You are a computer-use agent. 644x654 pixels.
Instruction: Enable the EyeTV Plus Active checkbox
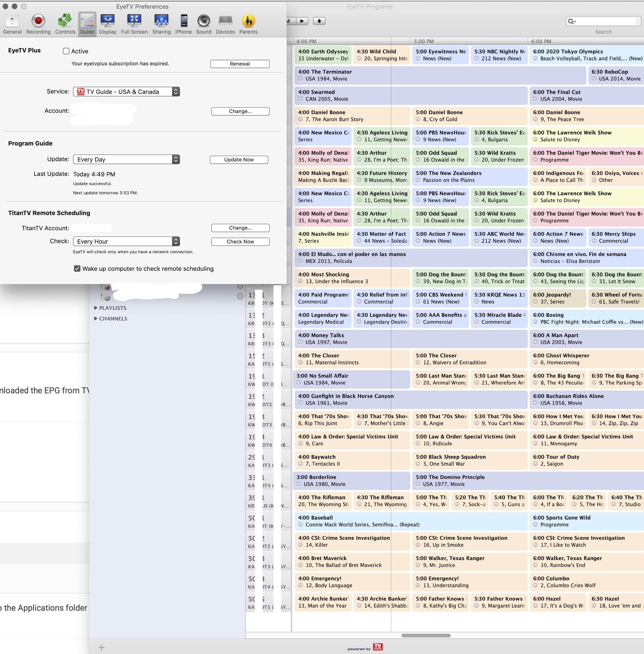(66, 51)
